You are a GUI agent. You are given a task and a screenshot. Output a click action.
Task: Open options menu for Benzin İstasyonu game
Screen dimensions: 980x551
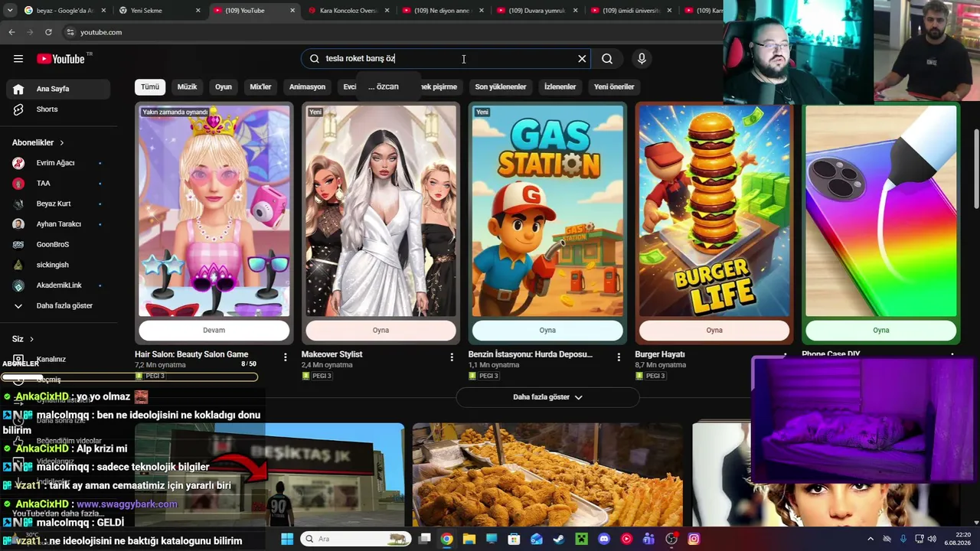[619, 357]
